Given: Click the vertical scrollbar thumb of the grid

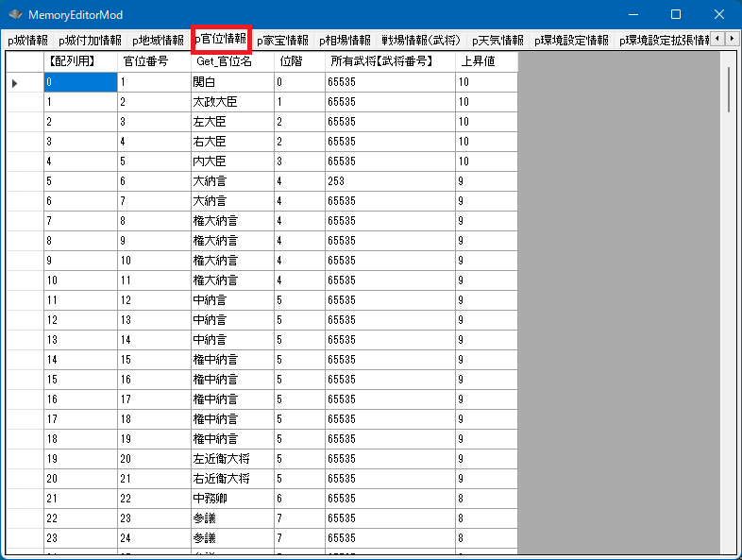Looking at the screenshot, I should click(728, 90).
